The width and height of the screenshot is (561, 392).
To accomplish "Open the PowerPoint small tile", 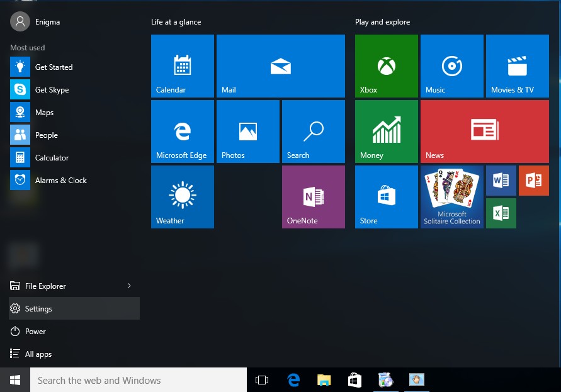I will (534, 180).
